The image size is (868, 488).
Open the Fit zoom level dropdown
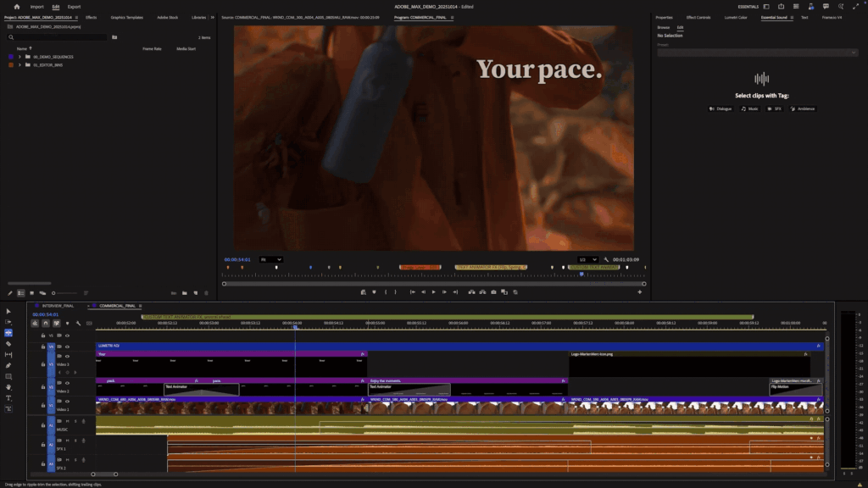pos(271,259)
